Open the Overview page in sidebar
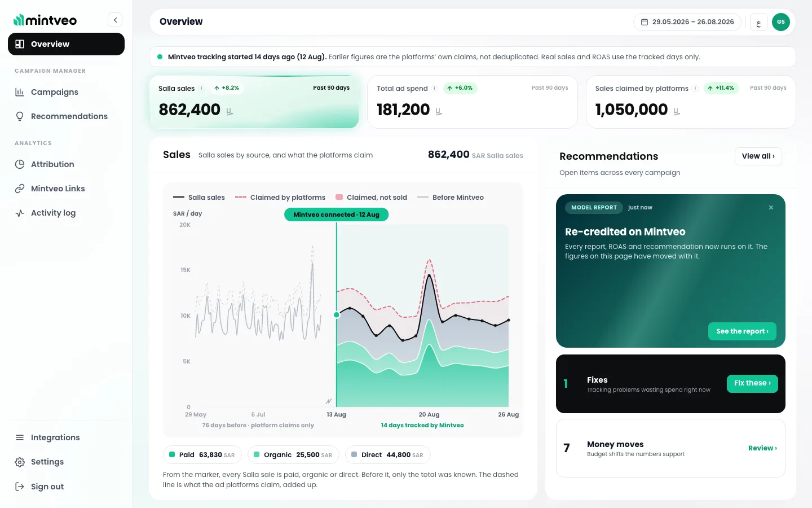Viewport: 812px width, 508px height. point(66,44)
